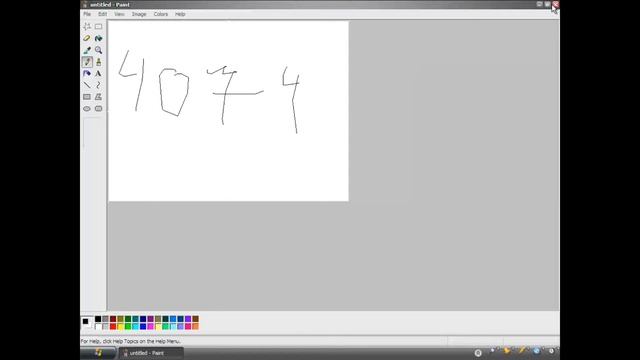
Task: Pick the Fill With Color bucket tool
Action: (x=98, y=38)
